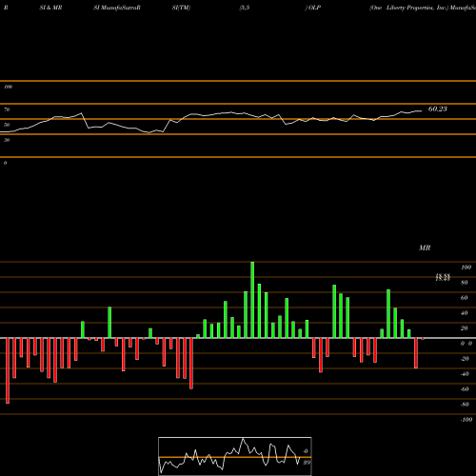Click MR axis label 20 on right
The image size is (476, 476).
(465, 328)
